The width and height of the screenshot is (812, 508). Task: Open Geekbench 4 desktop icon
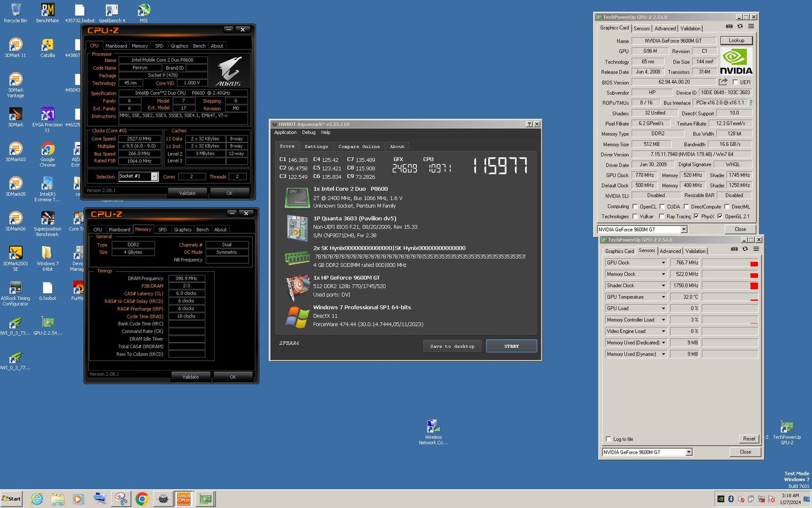pos(112,13)
